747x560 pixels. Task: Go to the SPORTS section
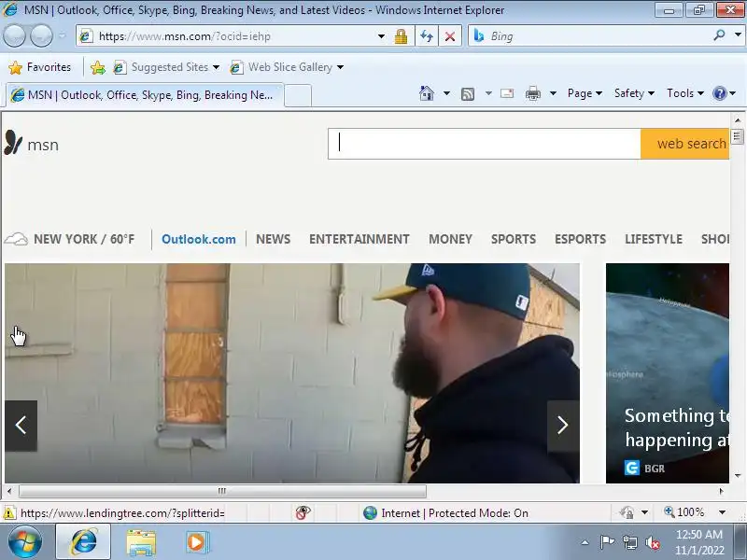click(x=514, y=239)
